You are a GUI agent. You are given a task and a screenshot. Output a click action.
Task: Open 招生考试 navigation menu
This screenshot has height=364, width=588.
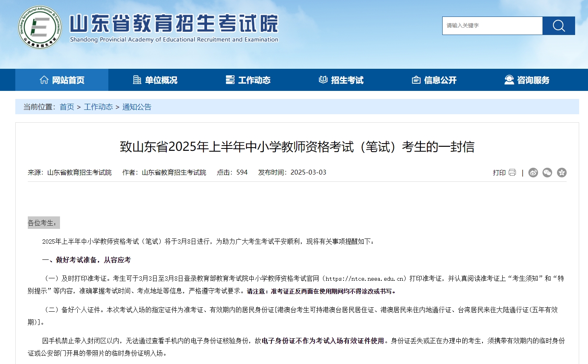pos(341,80)
